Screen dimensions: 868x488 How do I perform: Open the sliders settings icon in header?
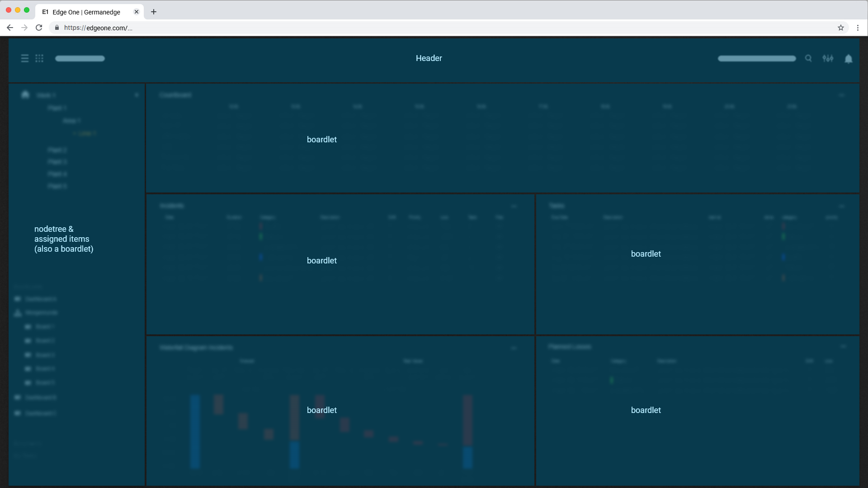pos(828,58)
